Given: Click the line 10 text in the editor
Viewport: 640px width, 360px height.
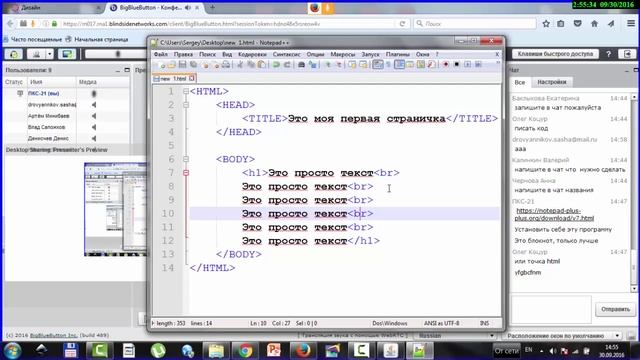Looking at the screenshot, I should pyautogui.click(x=307, y=213).
